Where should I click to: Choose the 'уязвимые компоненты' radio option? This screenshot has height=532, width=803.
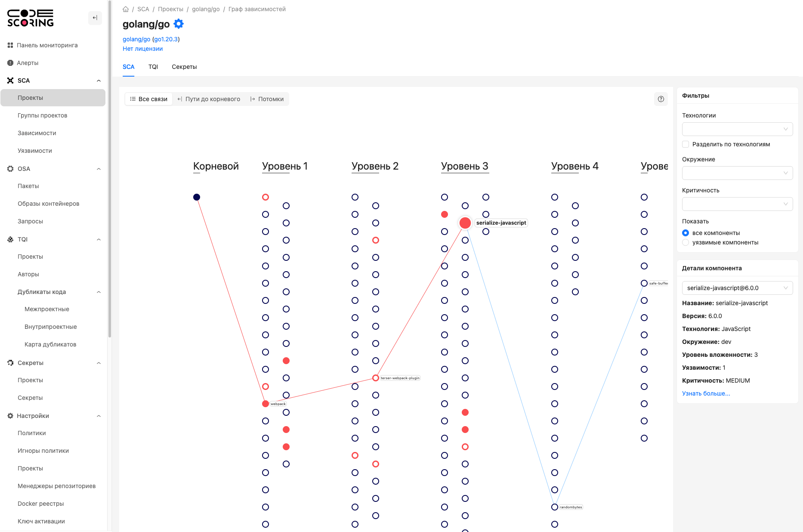point(686,242)
